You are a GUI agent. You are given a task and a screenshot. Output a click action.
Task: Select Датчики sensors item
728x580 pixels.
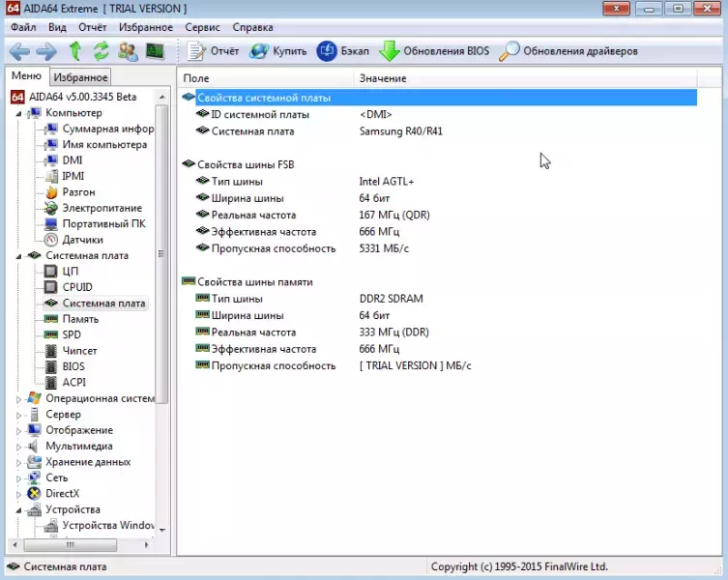[x=73, y=240]
